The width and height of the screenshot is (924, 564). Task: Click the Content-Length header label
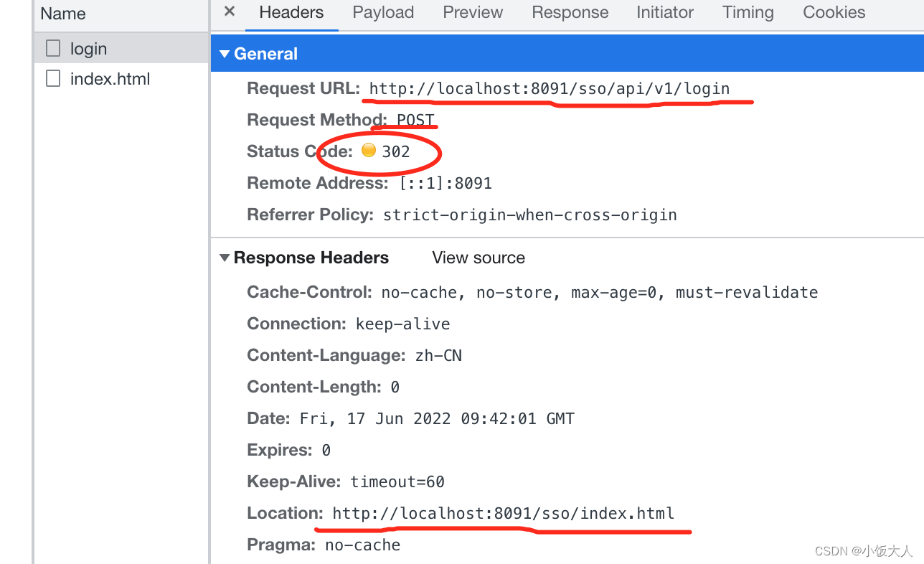314,387
